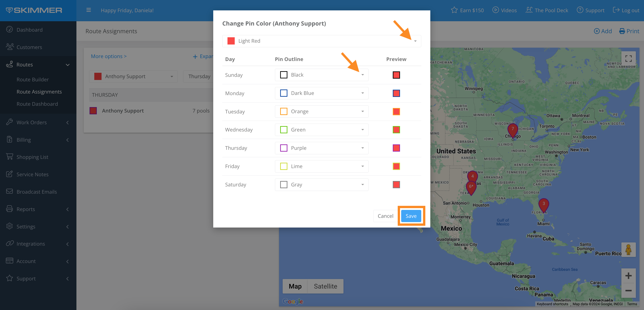Toggle fullscreen map view

[x=628, y=59]
